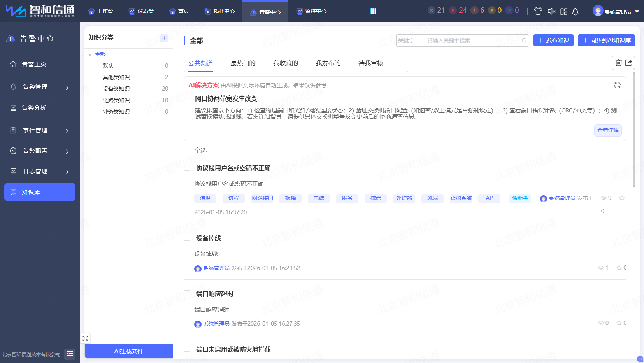The image size is (644, 363).
Task: Export knowledge with the share icon
Action: pos(628,63)
